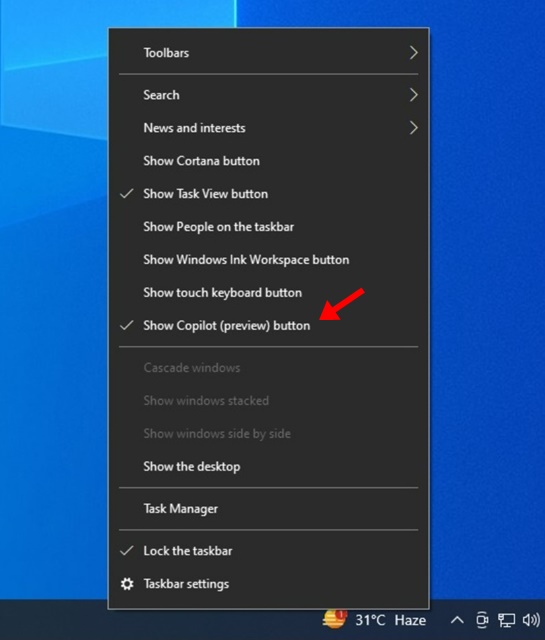This screenshot has width=545, height=640.
Task: Enable Show Windows Ink Workspace button
Action: point(269,260)
